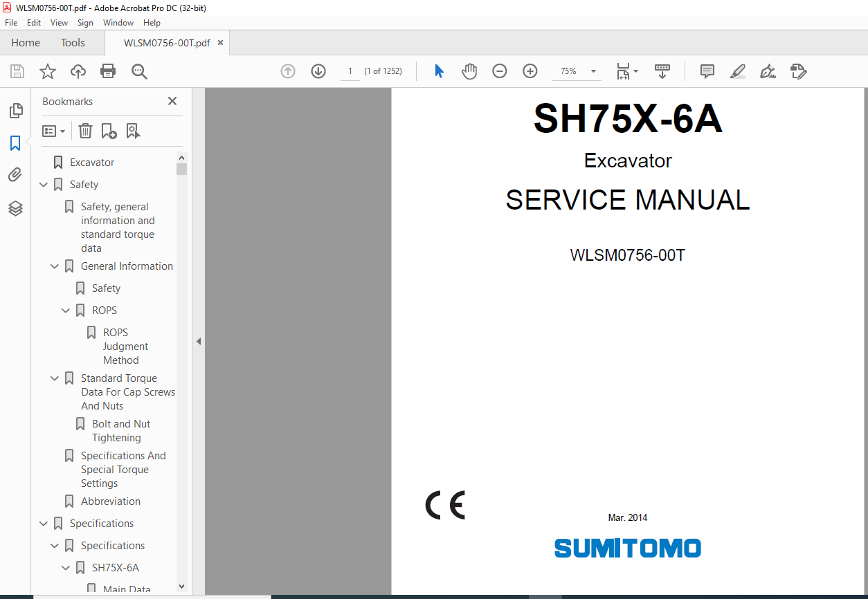Open the Attachments paperclip panel
868x599 pixels.
point(15,175)
